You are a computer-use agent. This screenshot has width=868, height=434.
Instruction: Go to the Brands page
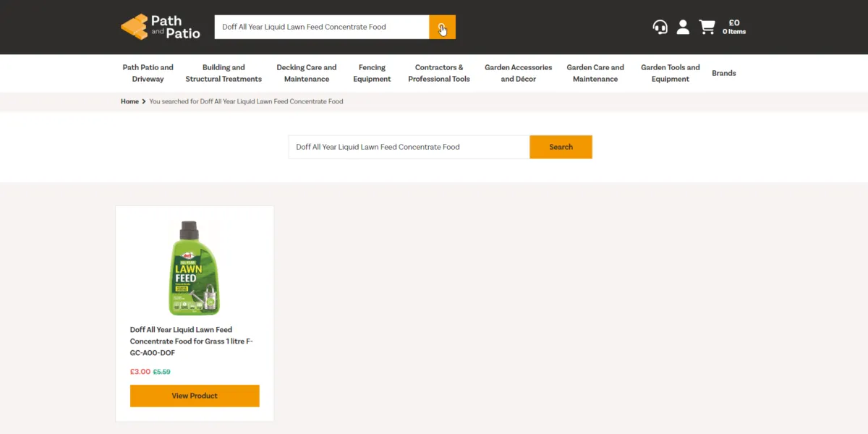[724, 73]
